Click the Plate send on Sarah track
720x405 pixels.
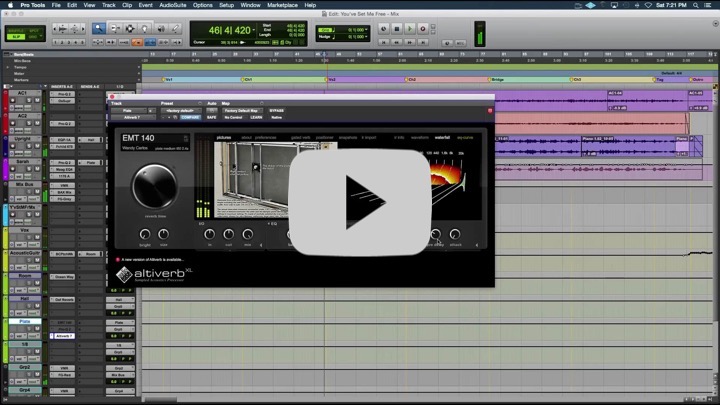(x=90, y=163)
